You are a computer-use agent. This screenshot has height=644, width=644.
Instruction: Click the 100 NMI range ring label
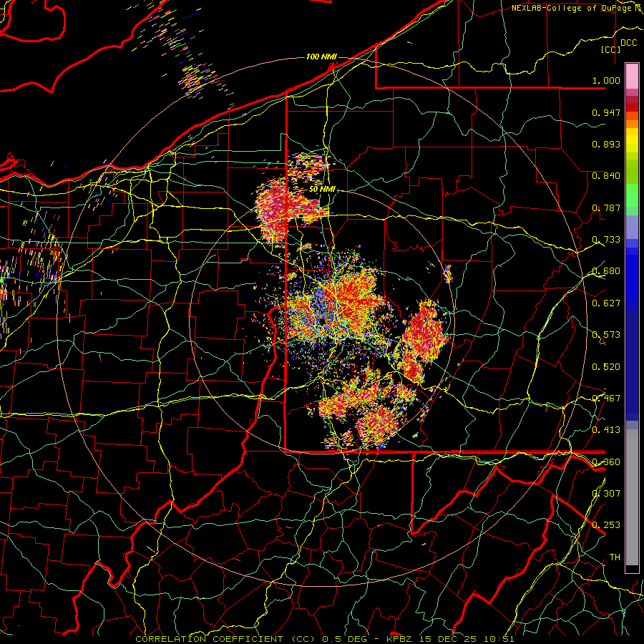tap(321, 57)
